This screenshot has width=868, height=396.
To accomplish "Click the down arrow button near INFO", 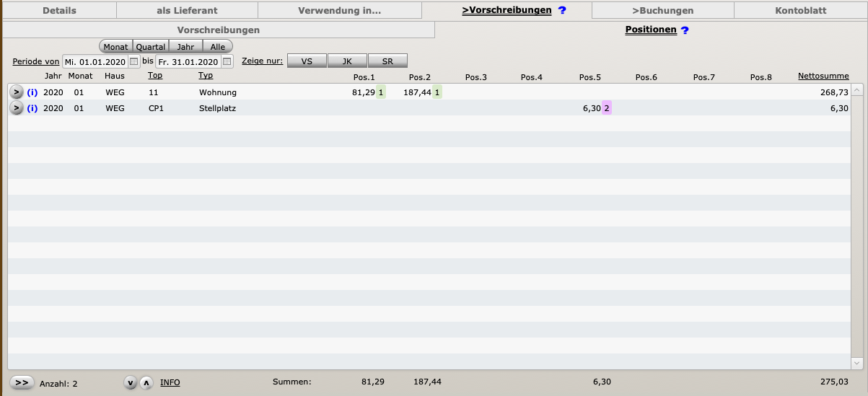I will [131, 383].
